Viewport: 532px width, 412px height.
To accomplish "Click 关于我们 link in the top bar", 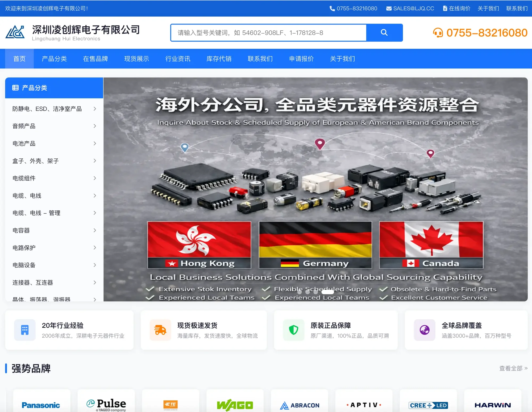I will [x=488, y=9].
